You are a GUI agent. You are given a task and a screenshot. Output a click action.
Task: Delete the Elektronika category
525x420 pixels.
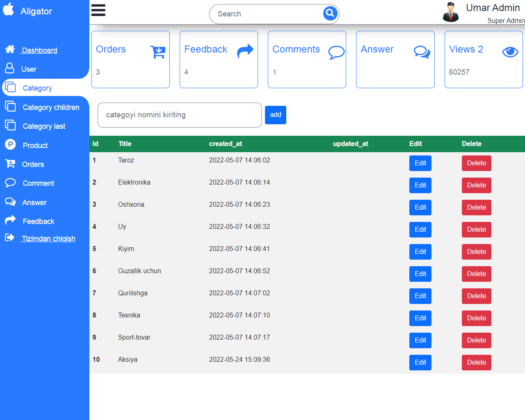click(x=476, y=185)
